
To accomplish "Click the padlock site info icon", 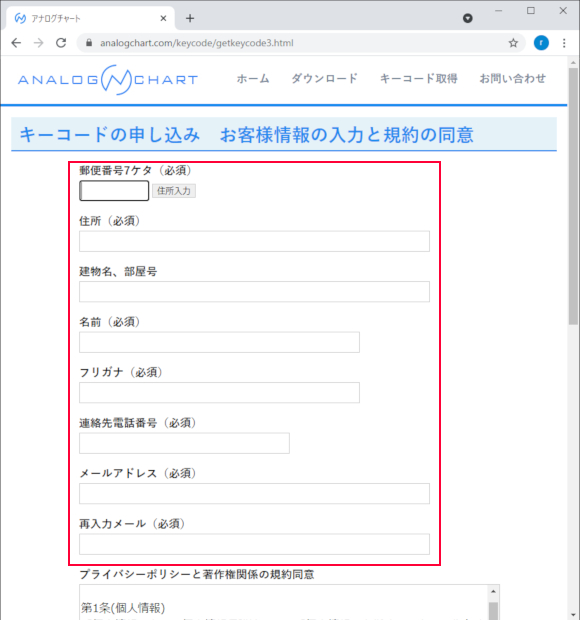I will [89, 43].
